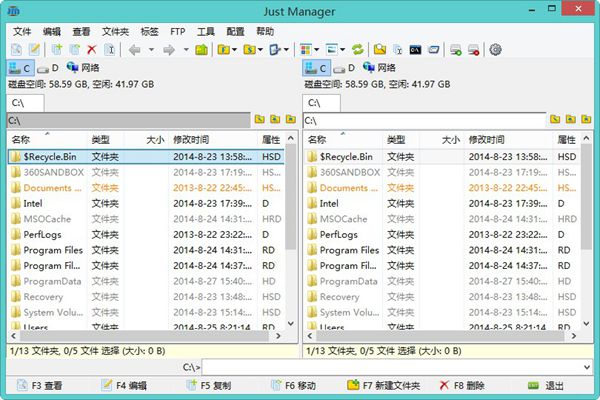Click the left panel vertical scrollbar thumb

291,197
